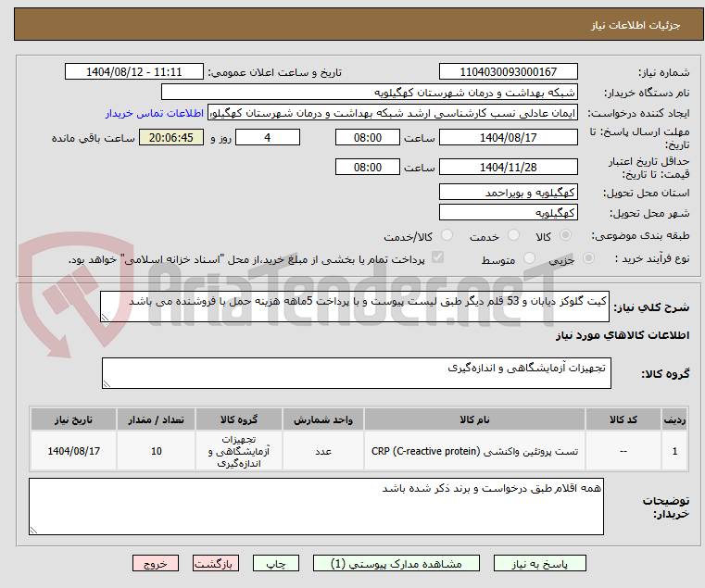Viewport: 705px width, 588px height.
Task: Click the general need description text area
Action: pyautogui.click(x=354, y=307)
